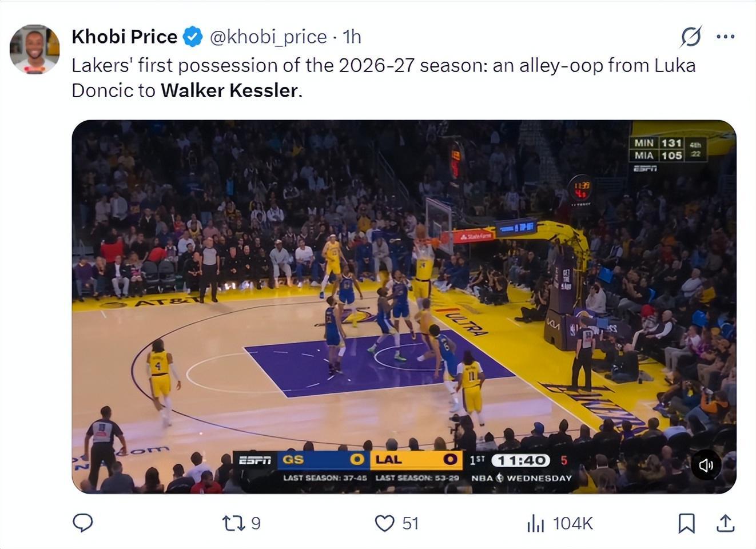Open Khobi Price's profile avatar
Screen dimensions: 756x549
click(34, 49)
